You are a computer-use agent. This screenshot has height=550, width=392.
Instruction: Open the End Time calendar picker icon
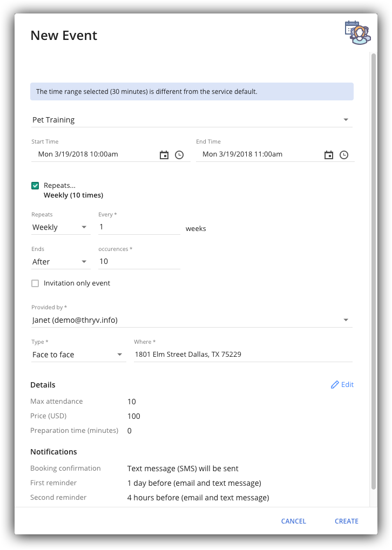(328, 155)
